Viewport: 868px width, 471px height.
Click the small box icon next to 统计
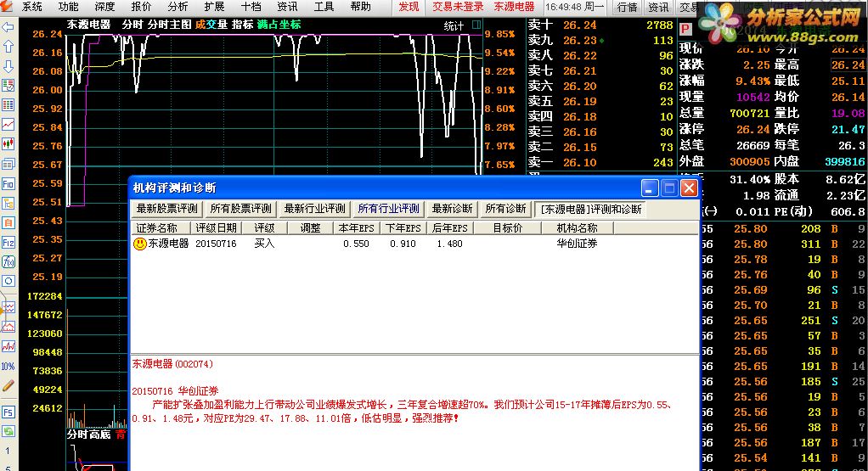tap(476, 25)
